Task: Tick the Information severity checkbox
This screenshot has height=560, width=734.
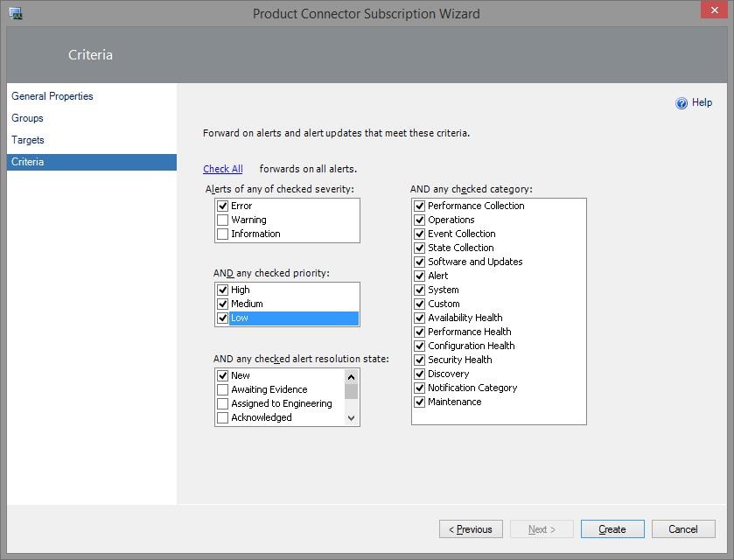Action: 222,234
